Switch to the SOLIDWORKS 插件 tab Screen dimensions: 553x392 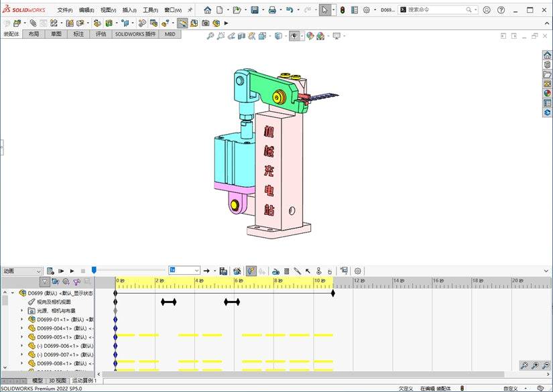[x=135, y=34]
